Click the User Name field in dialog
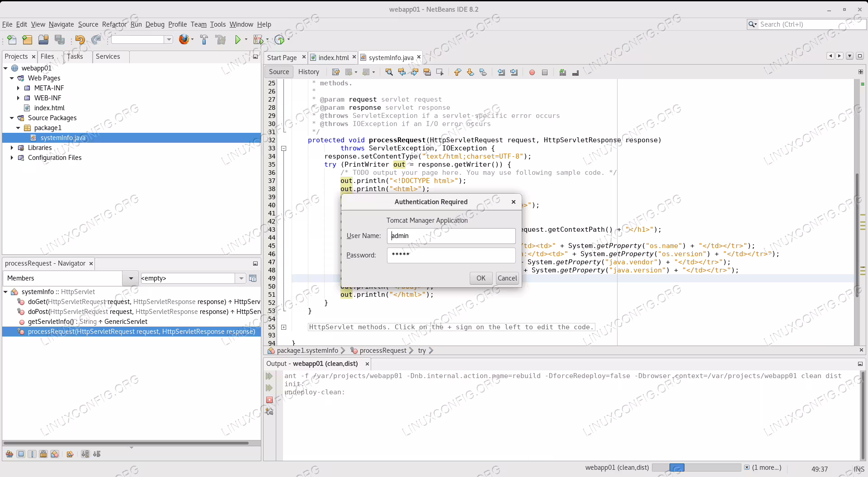868x477 pixels. coord(451,236)
